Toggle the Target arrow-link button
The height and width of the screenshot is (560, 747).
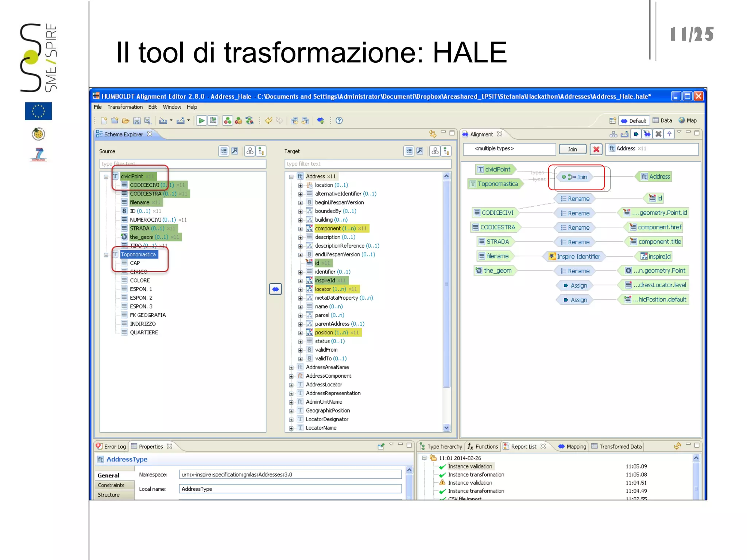point(420,151)
